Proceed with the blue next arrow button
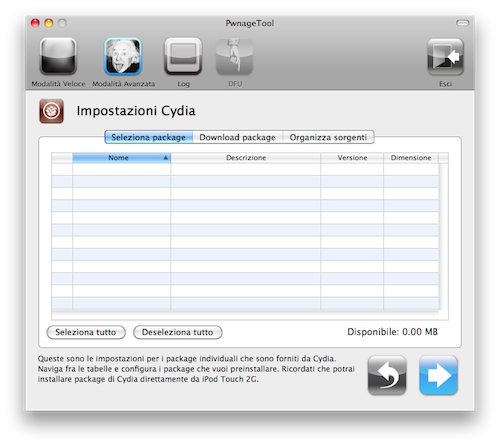 [x=438, y=375]
